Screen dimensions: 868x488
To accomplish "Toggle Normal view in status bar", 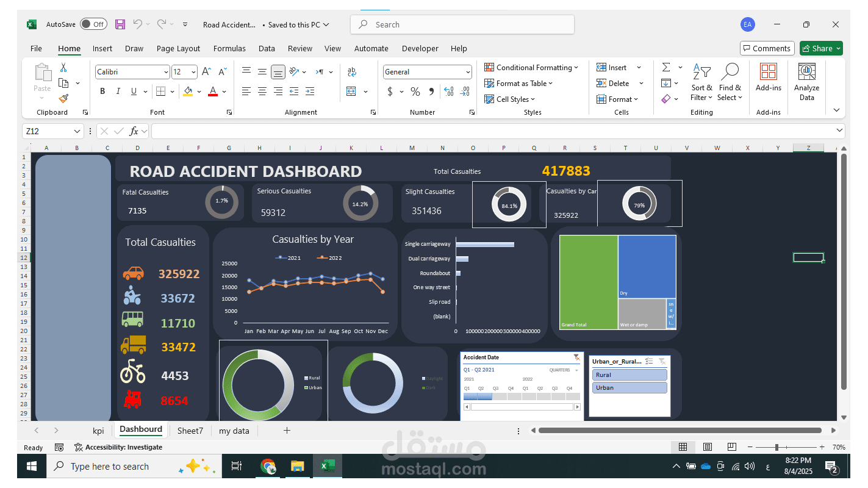I will [683, 447].
